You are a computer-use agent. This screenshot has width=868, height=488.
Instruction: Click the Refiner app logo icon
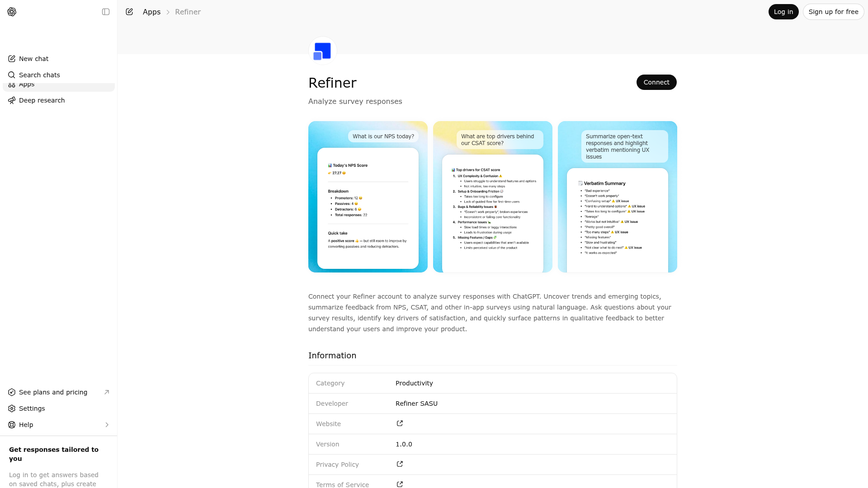coord(323,51)
